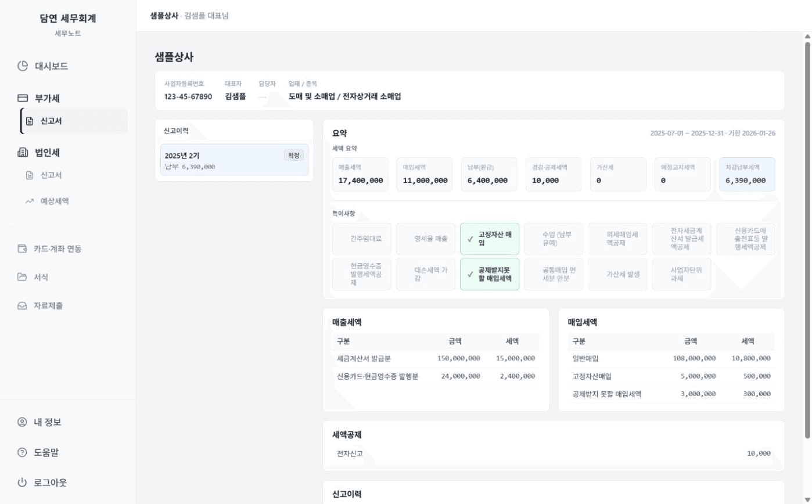Click the 샘플상사 breadcrumb in header

tap(164, 16)
